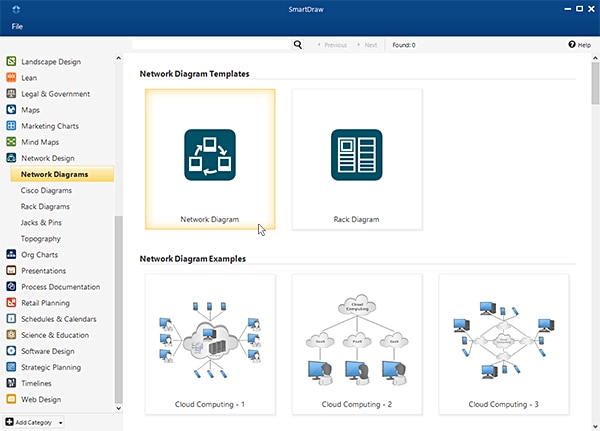Open the Cloud Computing - 1 example
The height and width of the screenshot is (431, 600).
pyautogui.click(x=210, y=344)
